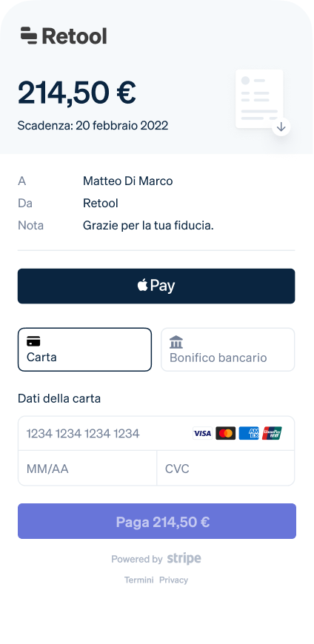The width and height of the screenshot is (314, 644).
Task: Click the Retool wordmark text
Action: [x=74, y=36]
